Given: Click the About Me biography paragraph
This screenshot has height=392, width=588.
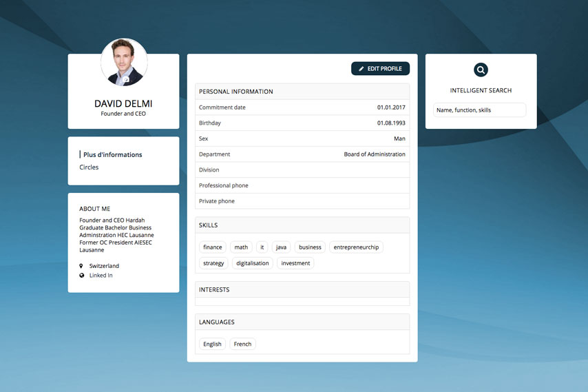Looking at the screenshot, I should tap(116, 235).
